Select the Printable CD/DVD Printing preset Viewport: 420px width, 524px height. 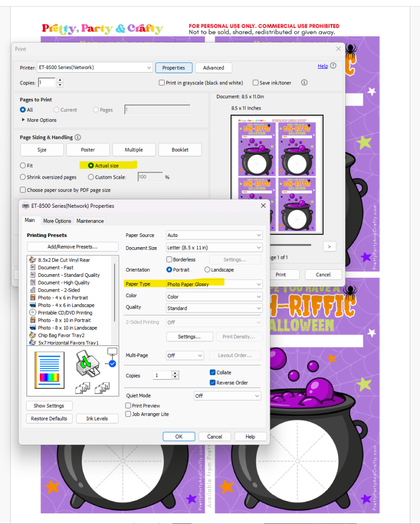click(x=65, y=313)
